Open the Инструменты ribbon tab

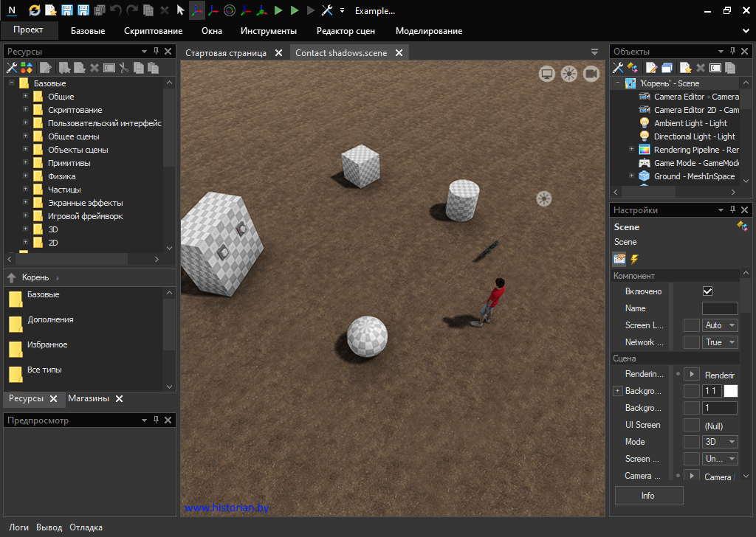click(269, 31)
